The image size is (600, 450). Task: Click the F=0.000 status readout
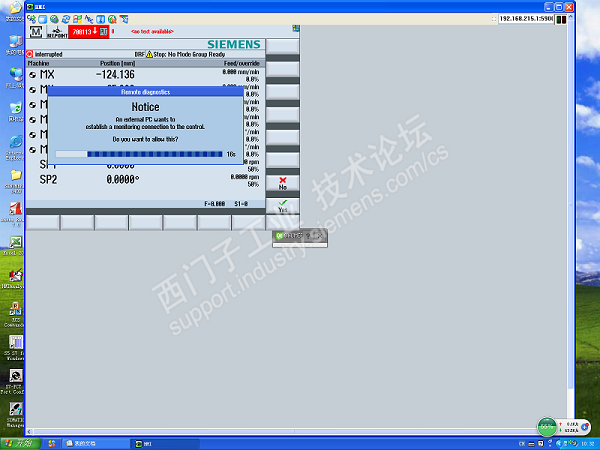[x=215, y=204]
